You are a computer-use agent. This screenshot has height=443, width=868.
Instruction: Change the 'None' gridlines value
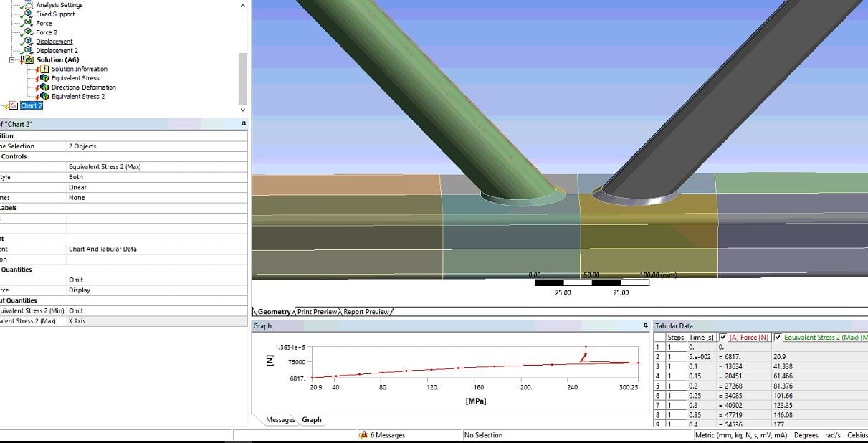pyautogui.click(x=158, y=198)
